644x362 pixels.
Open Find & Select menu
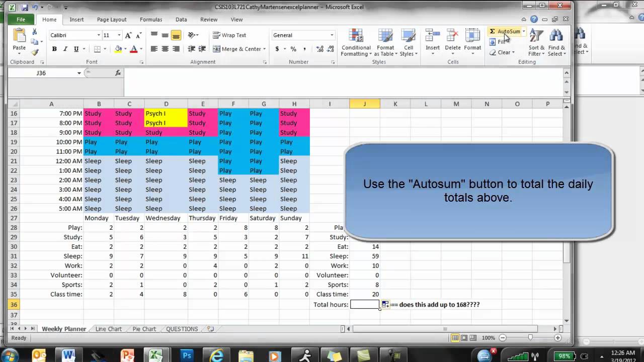coord(556,42)
